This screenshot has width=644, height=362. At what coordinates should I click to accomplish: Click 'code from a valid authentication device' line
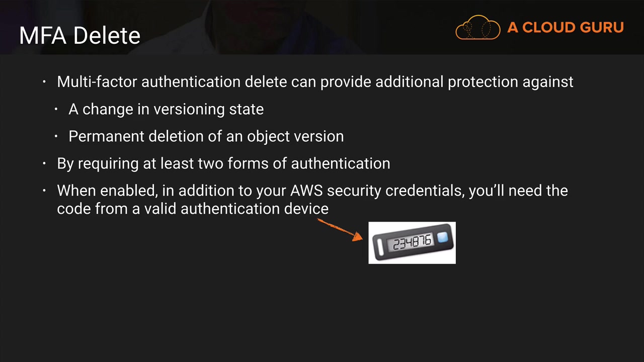[193, 209]
